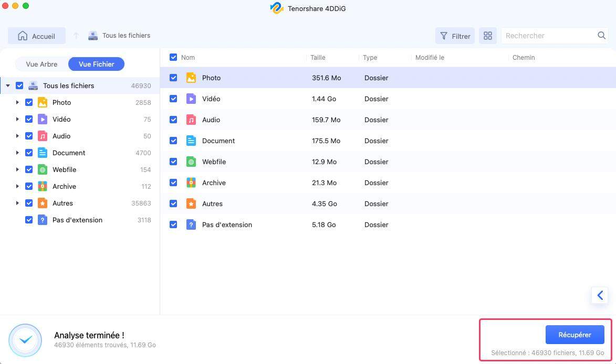Click the scan completed progress circle
Viewport: 616px width, 364px height.
(25, 340)
